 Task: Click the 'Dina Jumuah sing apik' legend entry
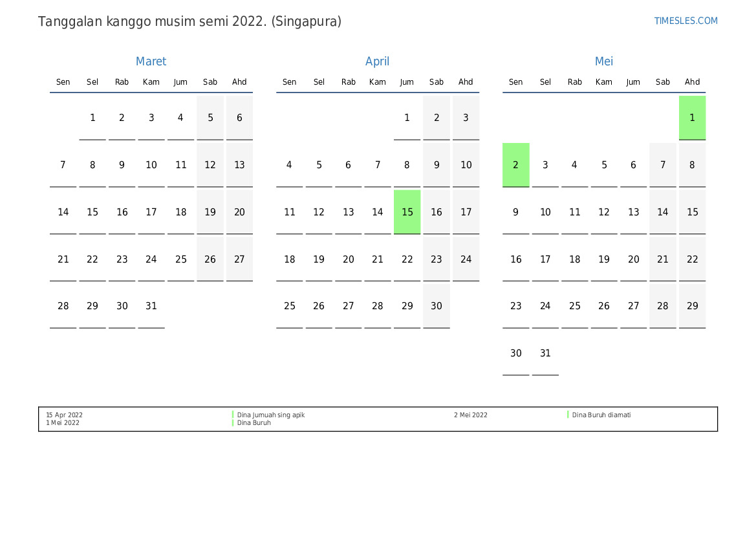270,415
